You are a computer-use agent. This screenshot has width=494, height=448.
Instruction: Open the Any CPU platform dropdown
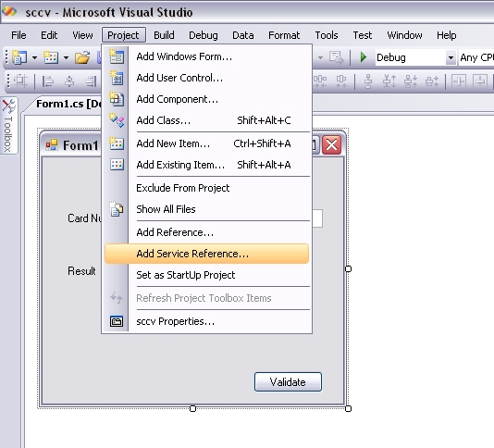476,57
